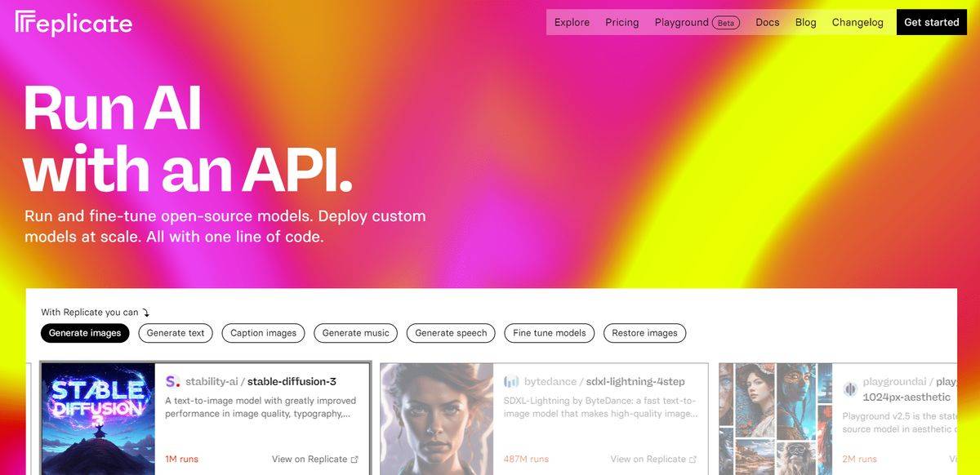Select the Generate images filter pill
Viewport: 980px width, 475px height.
tap(85, 333)
